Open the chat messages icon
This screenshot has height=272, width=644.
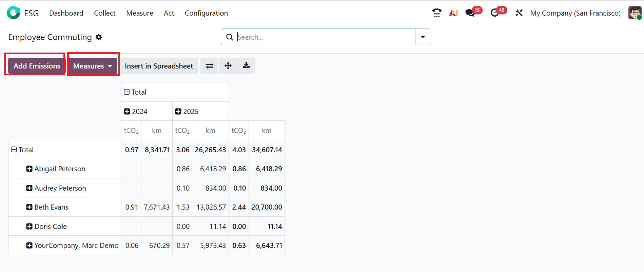pyautogui.click(x=470, y=13)
